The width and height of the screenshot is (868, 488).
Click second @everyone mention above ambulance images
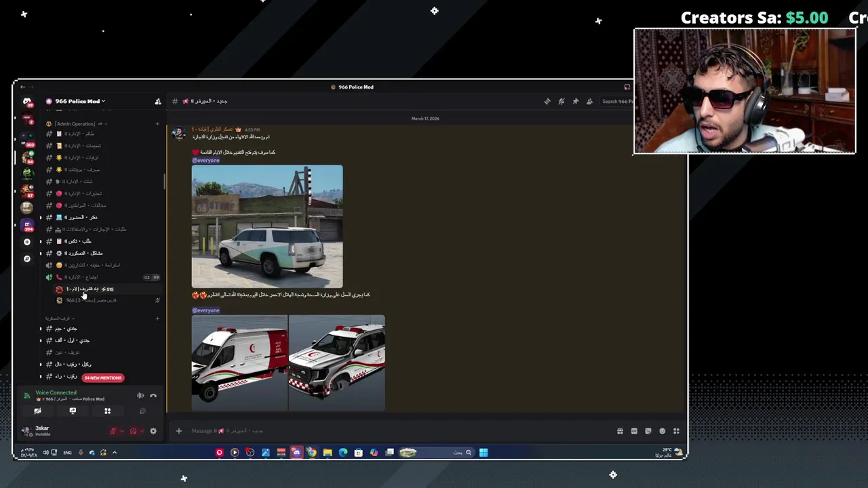[205, 310]
